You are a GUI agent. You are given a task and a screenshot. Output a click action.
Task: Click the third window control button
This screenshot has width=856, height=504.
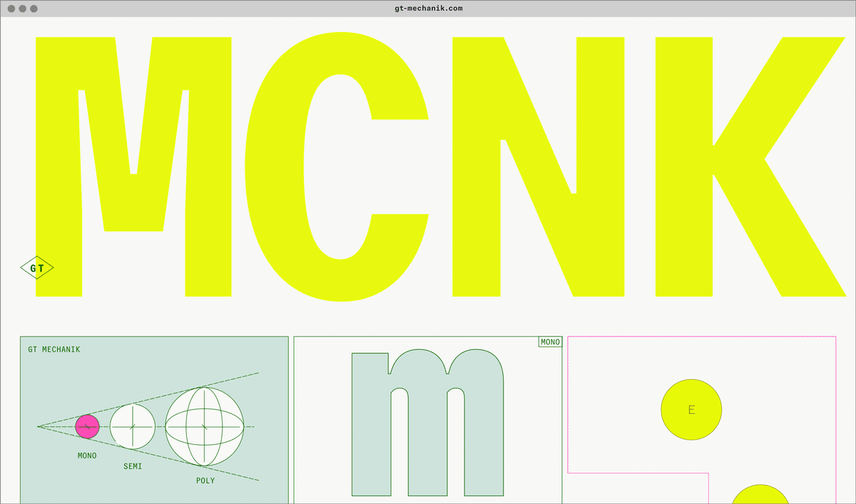pyautogui.click(x=34, y=9)
